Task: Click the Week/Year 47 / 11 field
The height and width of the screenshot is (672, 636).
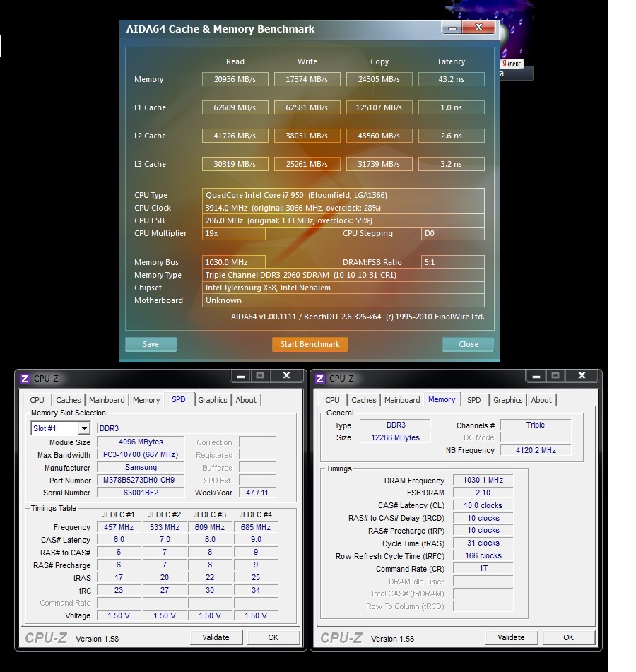Action: [x=257, y=493]
